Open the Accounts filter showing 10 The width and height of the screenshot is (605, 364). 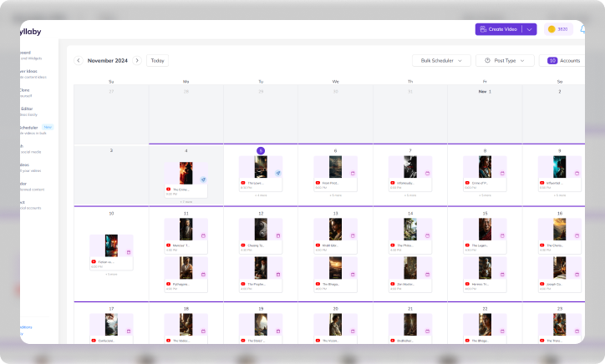564,61
